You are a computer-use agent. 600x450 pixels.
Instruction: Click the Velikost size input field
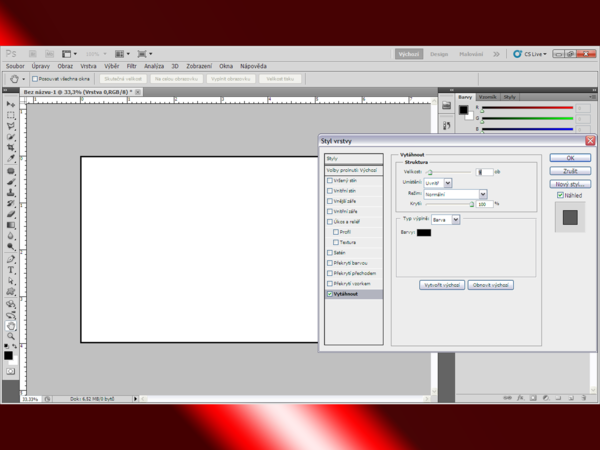pyautogui.click(x=486, y=172)
